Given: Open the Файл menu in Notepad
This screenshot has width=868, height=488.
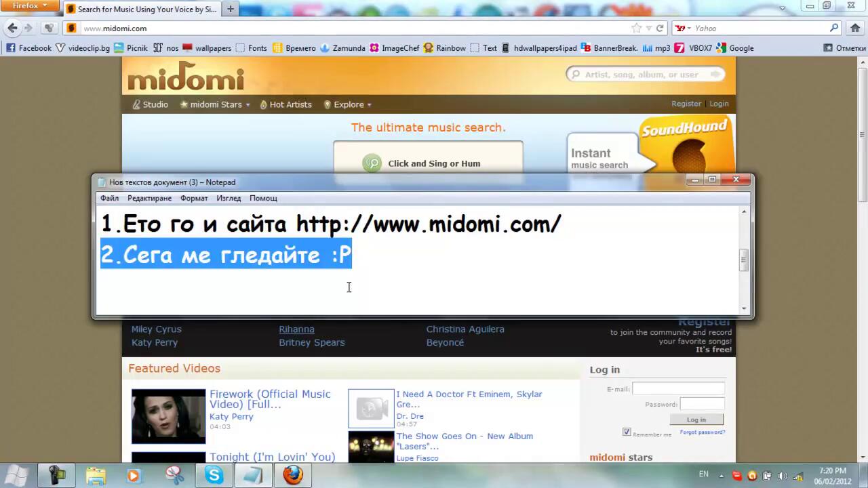Looking at the screenshot, I should (x=109, y=198).
